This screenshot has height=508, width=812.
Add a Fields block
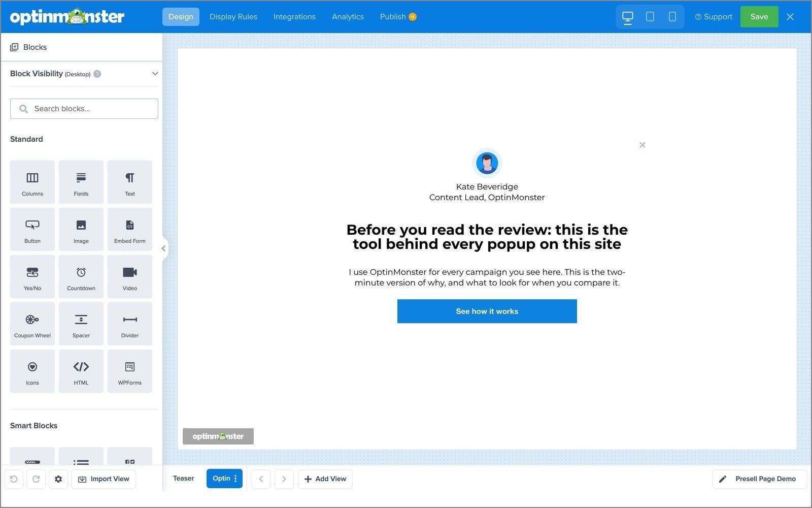click(81, 182)
